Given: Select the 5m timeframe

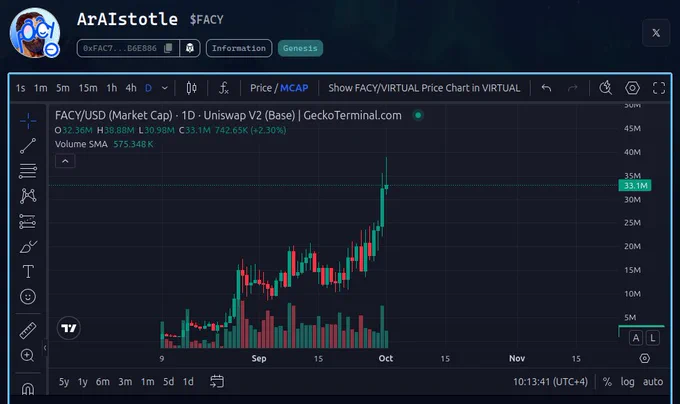Looking at the screenshot, I should point(62,88).
